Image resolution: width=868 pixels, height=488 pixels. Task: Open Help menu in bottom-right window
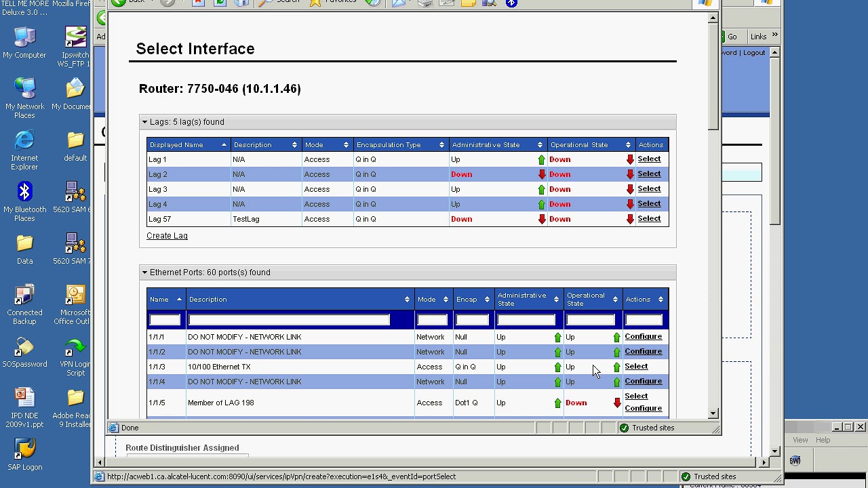pos(823,441)
